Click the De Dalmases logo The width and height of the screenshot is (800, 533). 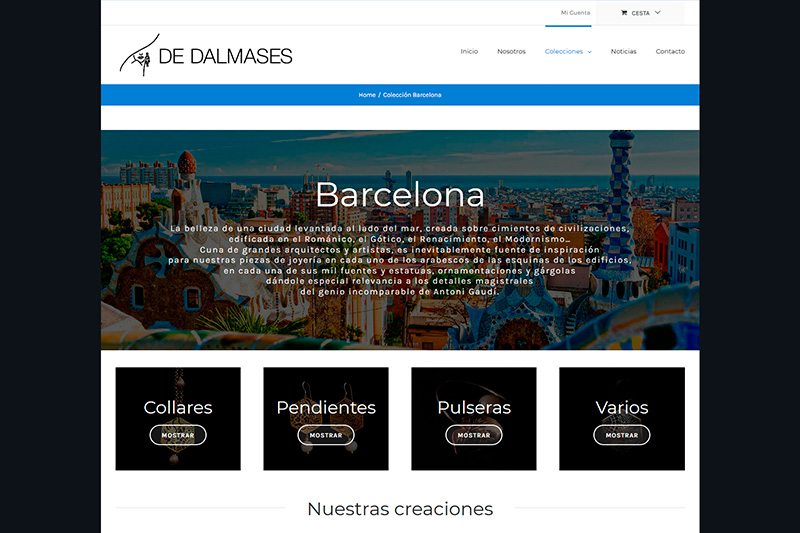coord(206,56)
